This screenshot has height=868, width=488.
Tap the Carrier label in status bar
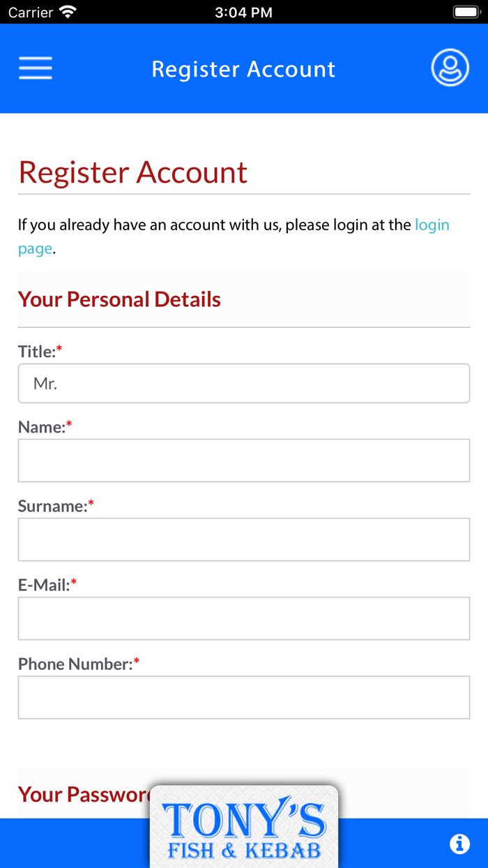tap(31, 12)
